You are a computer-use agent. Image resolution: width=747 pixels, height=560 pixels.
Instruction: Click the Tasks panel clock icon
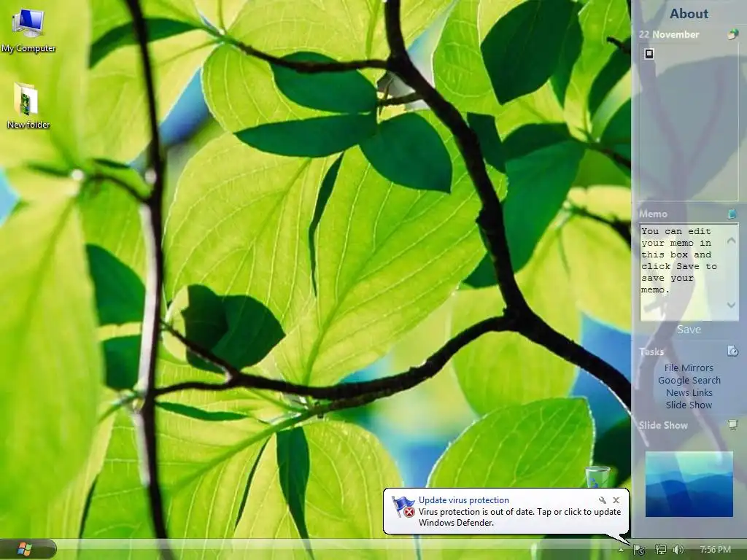click(x=732, y=351)
